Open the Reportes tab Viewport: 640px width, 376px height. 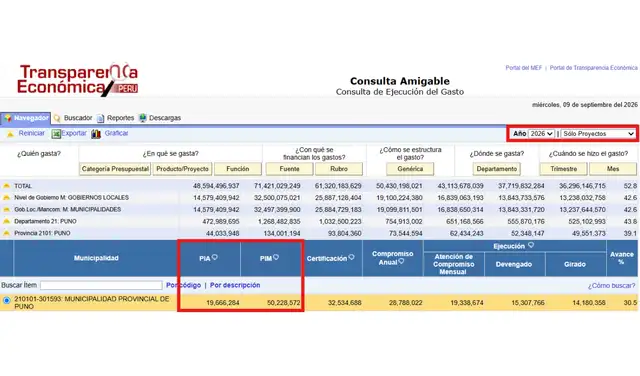[x=120, y=118]
